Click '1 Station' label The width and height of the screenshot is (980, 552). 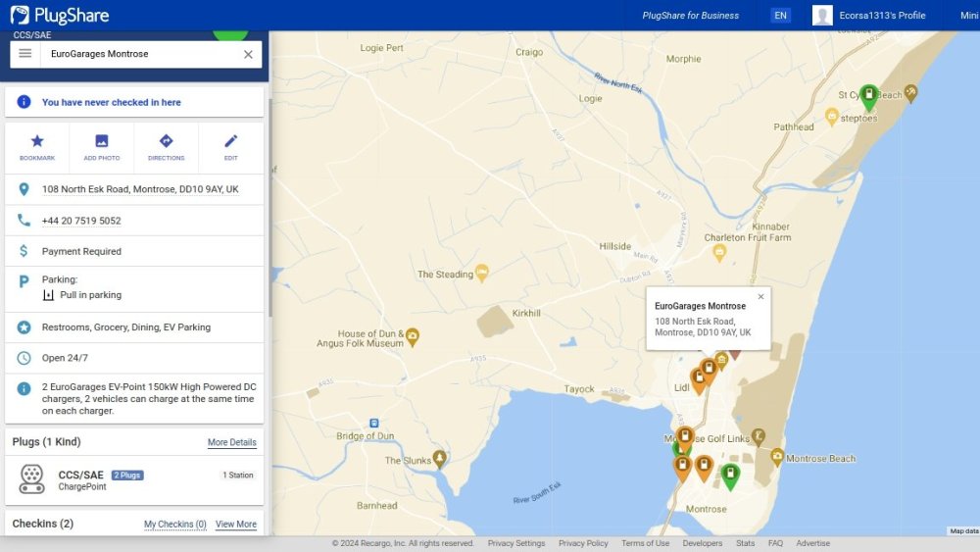[237, 476]
